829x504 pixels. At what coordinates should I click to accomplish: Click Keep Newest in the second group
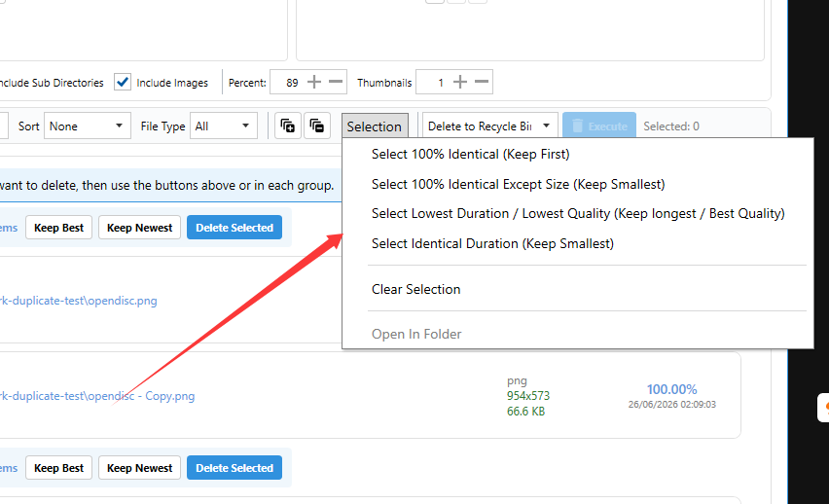139,468
